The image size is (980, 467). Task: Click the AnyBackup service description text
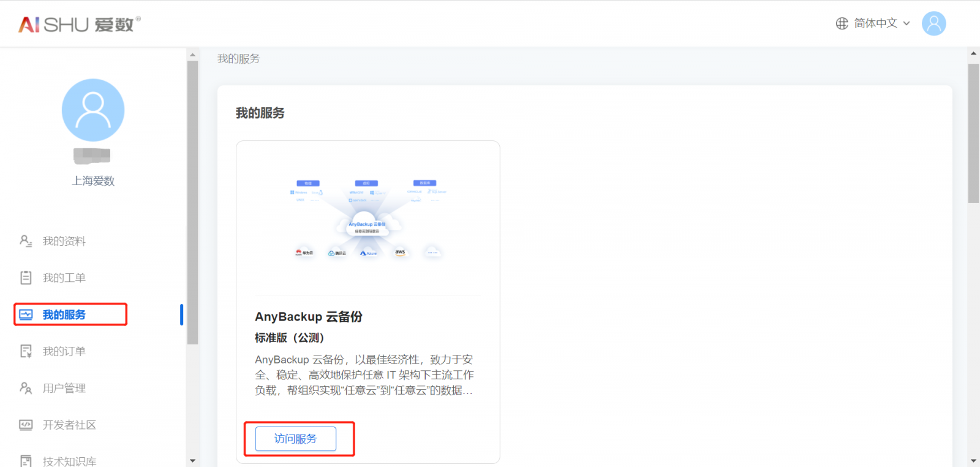pyautogui.click(x=364, y=374)
